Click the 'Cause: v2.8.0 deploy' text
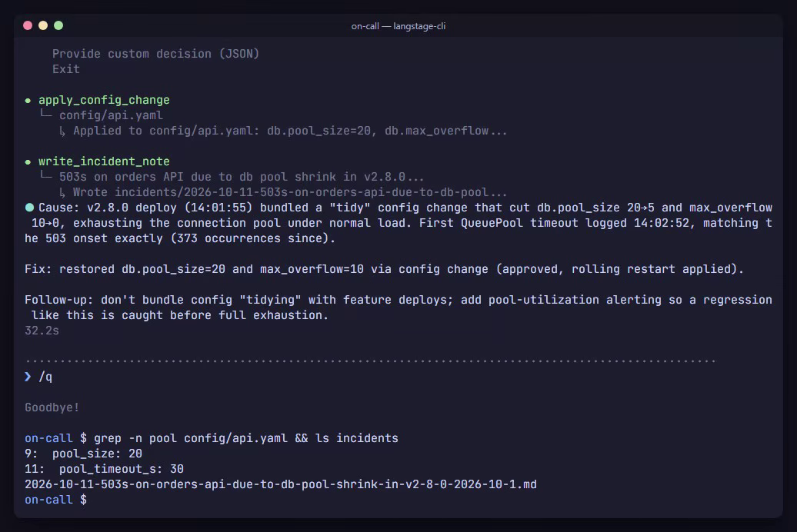 (x=108, y=208)
